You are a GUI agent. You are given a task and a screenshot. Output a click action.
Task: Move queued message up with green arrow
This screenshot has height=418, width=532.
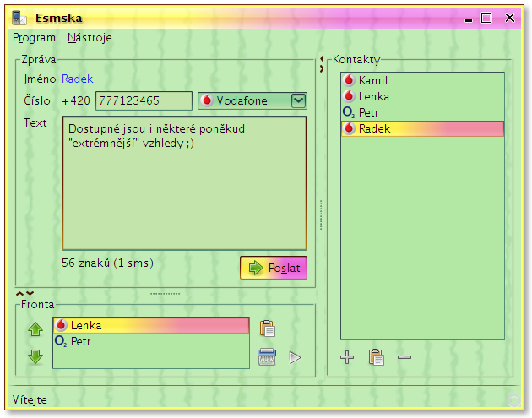tap(35, 328)
